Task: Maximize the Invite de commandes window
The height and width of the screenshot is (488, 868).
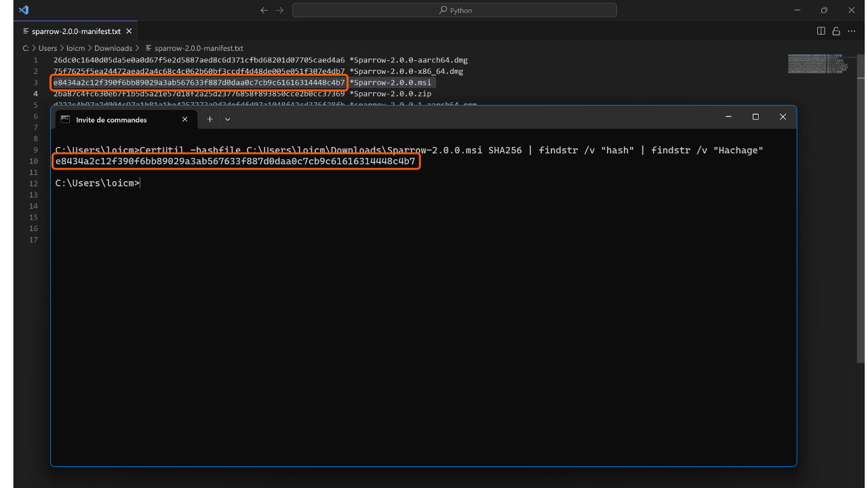Action: pos(755,117)
